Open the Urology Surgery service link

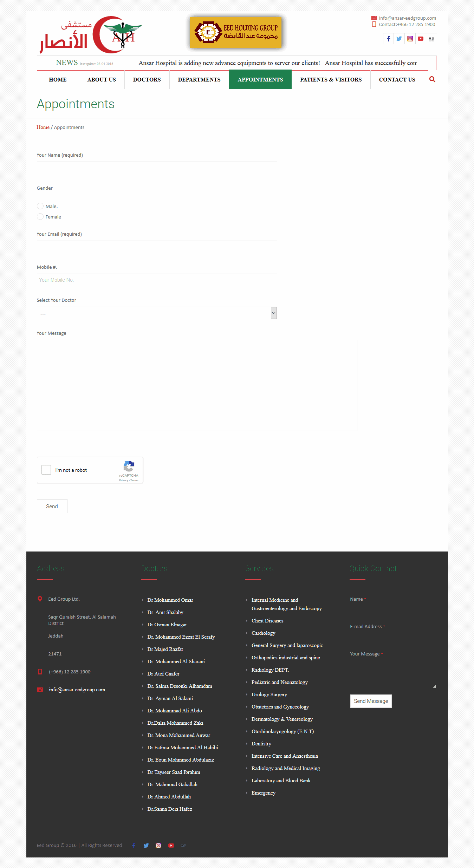[x=269, y=694]
